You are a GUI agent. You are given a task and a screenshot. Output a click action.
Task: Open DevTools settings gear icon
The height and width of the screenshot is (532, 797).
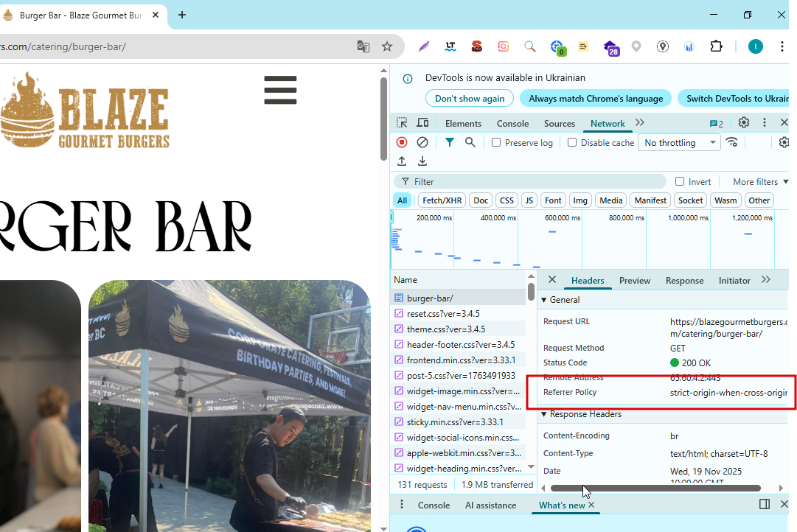point(744,123)
